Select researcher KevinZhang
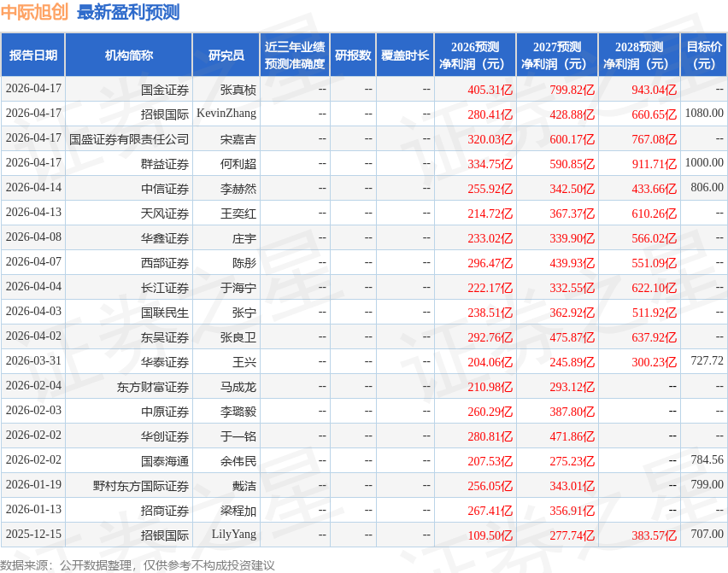Image resolution: width=728 pixels, height=573 pixels. coord(226,114)
